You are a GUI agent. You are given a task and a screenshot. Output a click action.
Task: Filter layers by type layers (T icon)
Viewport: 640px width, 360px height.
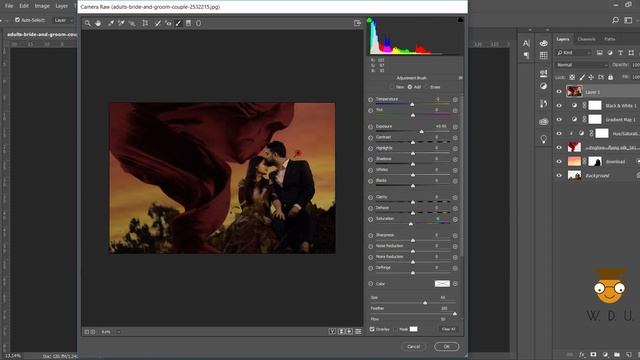coord(620,53)
